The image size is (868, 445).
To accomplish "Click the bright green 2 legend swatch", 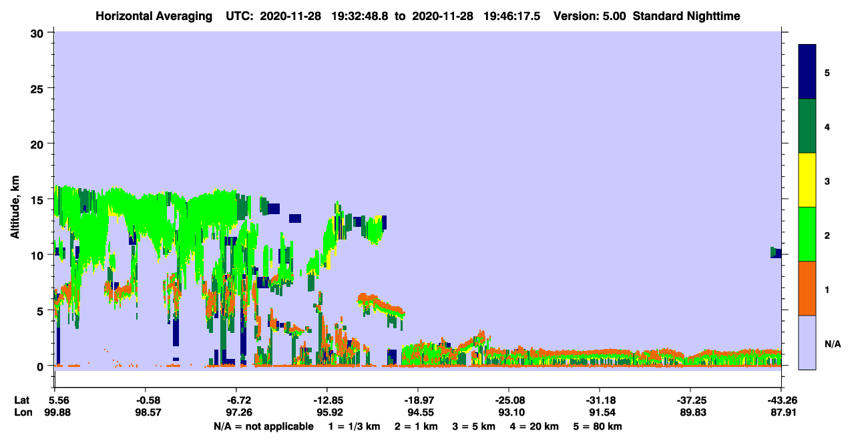I will (x=807, y=234).
